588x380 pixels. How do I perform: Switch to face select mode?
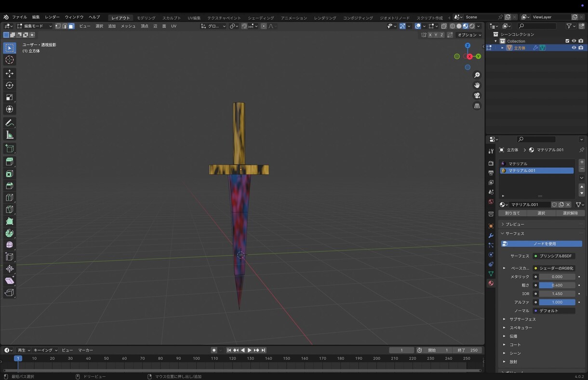click(71, 26)
